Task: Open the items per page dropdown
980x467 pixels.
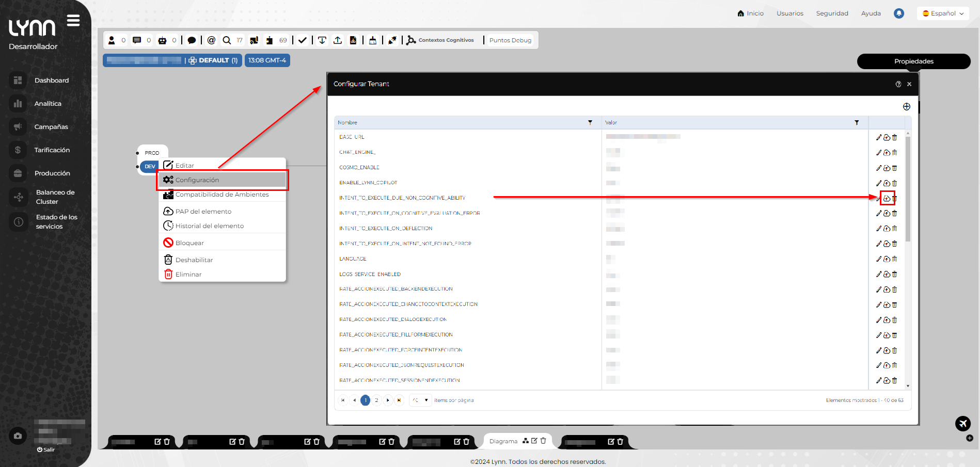Action: pos(421,400)
